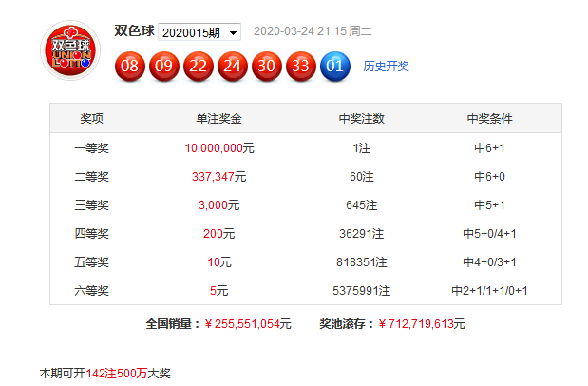Click the 单注奖金 column header
This screenshot has height=386, width=588.
[219, 118]
